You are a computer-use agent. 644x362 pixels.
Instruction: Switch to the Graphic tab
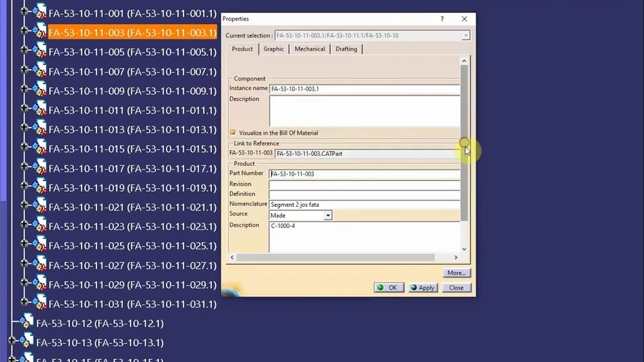[274, 48]
